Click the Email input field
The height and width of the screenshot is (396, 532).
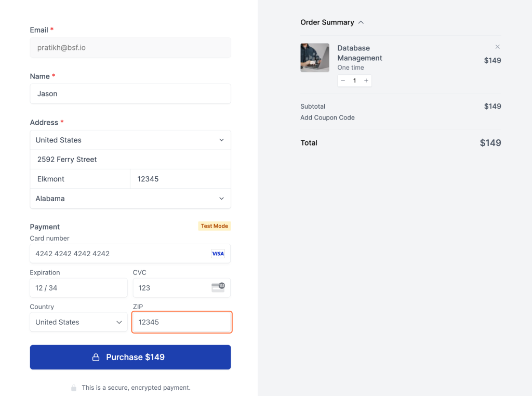tap(130, 48)
